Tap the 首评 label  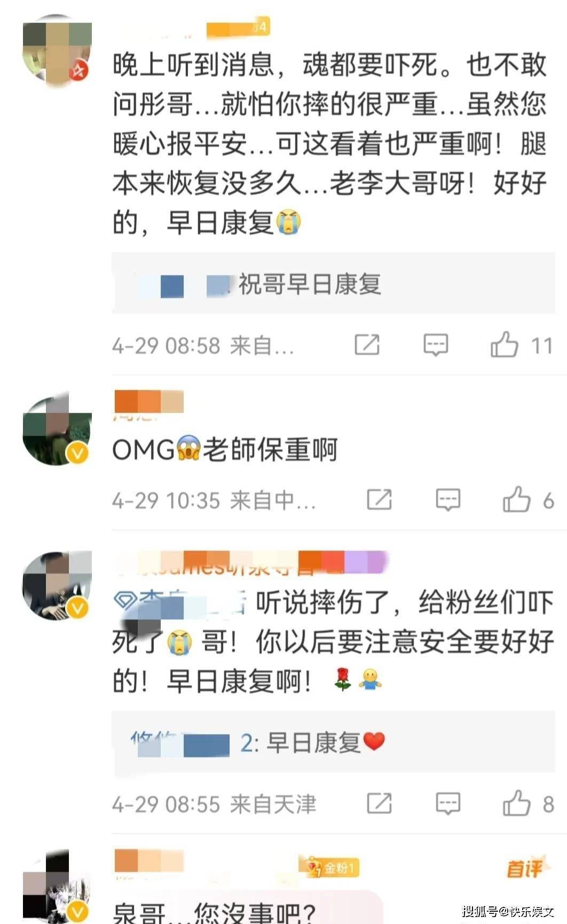point(524,869)
